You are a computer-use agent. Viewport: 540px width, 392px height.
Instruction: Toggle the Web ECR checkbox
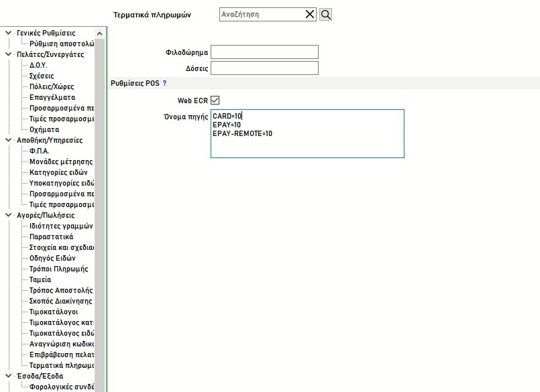215,101
